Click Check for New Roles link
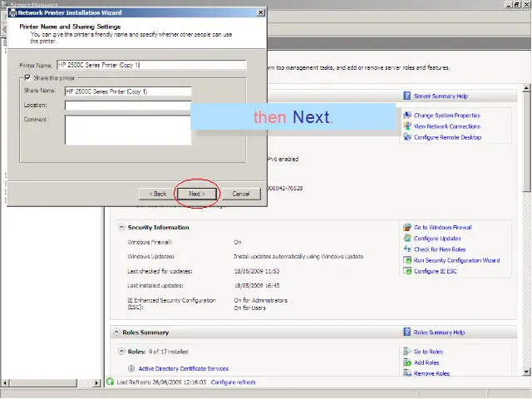This screenshot has height=399, width=532. point(440,249)
